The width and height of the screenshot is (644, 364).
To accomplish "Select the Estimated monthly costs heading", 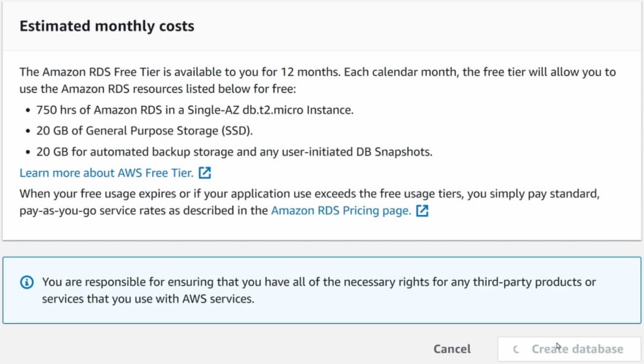I will pos(107,26).
